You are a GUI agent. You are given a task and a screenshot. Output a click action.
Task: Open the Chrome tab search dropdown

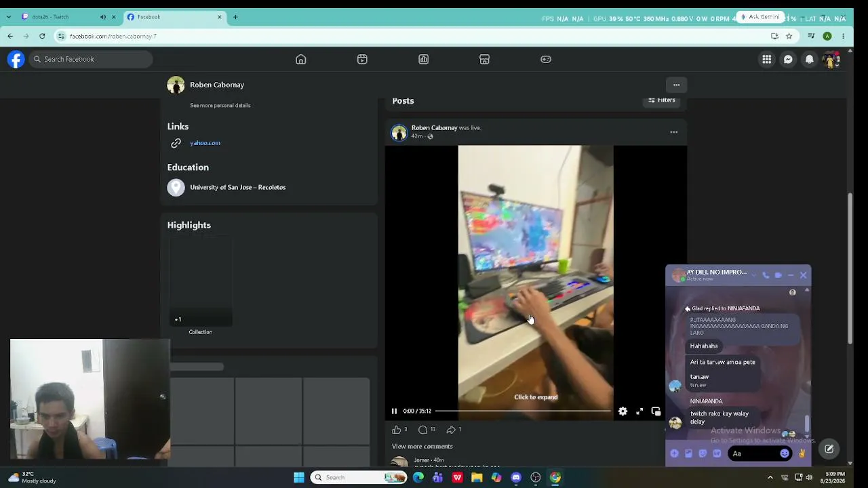(x=9, y=17)
